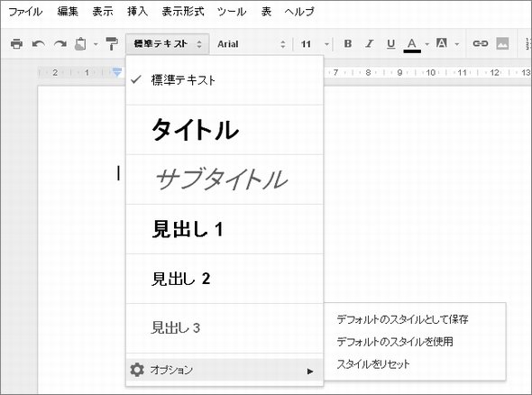Expand the オプション submenu arrow
The width and height of the screenshot is (532, 395).
[x=310, y=372]
